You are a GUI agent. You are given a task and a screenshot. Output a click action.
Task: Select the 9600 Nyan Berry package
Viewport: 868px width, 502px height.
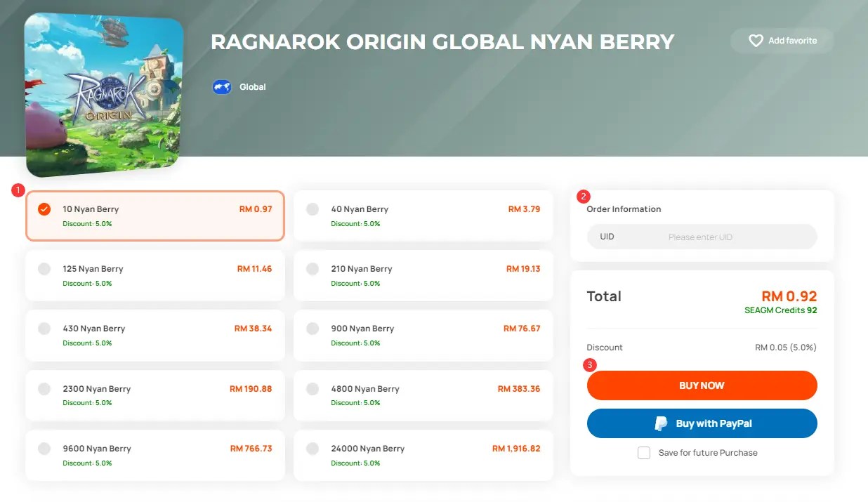(x=155, y=454)
